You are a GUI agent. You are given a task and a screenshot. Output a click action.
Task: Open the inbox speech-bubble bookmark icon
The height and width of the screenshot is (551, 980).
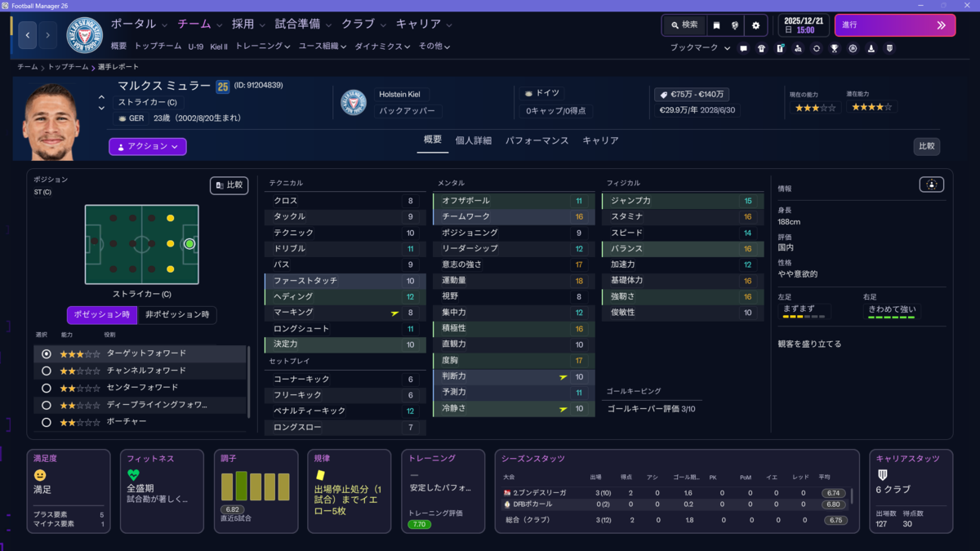[743, 48]
